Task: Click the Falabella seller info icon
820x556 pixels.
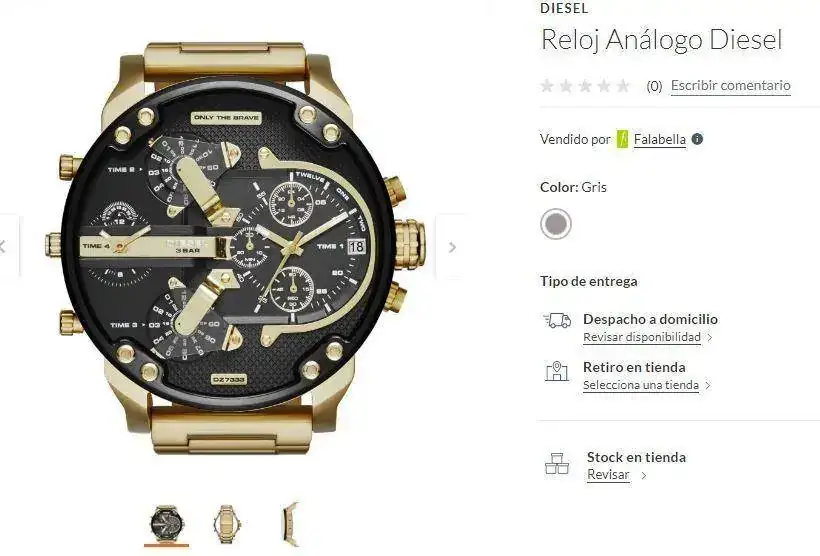Action: [x=697, y=139]
